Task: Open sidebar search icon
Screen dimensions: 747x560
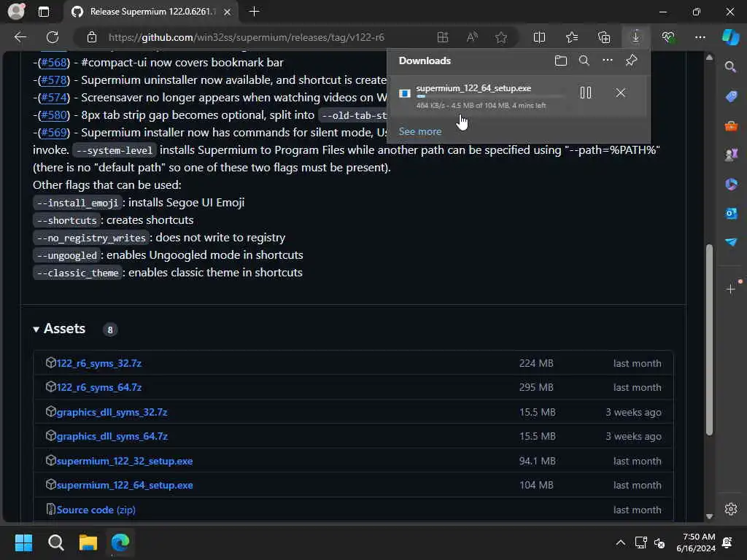Action: click(x=730, y=67)
